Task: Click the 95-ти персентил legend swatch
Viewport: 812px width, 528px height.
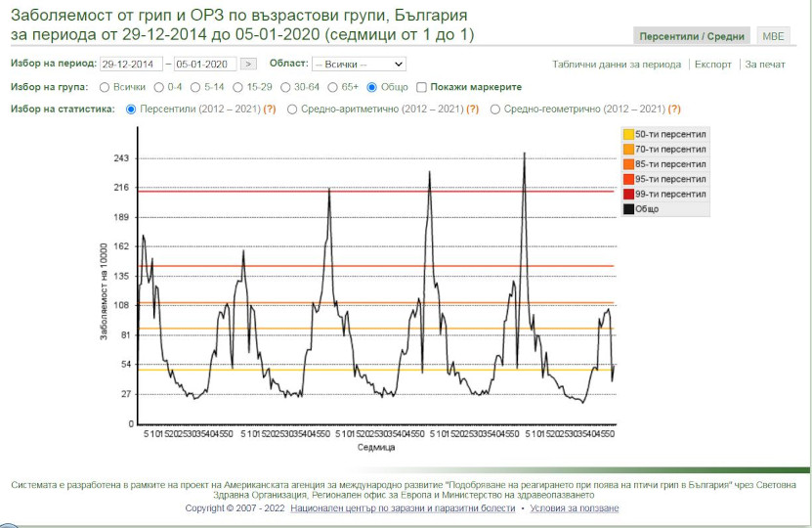Action: click(628, 180)
